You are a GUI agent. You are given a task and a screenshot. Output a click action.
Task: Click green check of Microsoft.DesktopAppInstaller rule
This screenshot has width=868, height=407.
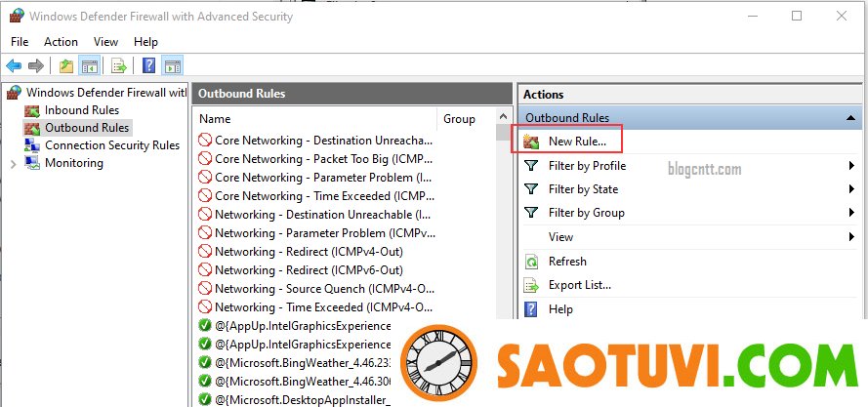(x=205, y=399)
